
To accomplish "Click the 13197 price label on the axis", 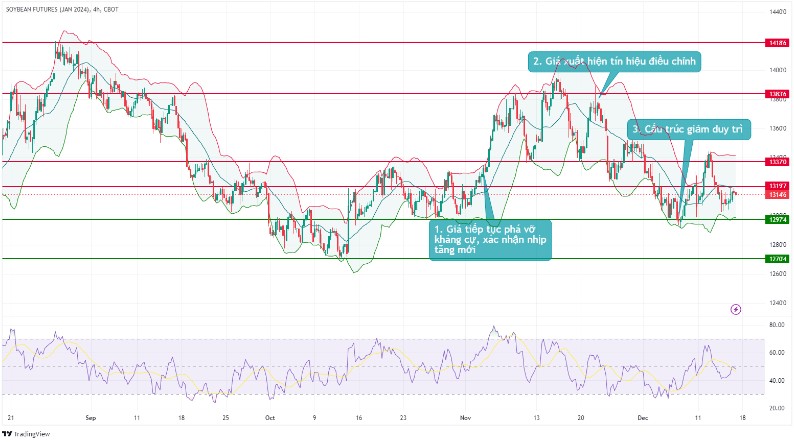I will pyautogui.click(x=776, y=186).
